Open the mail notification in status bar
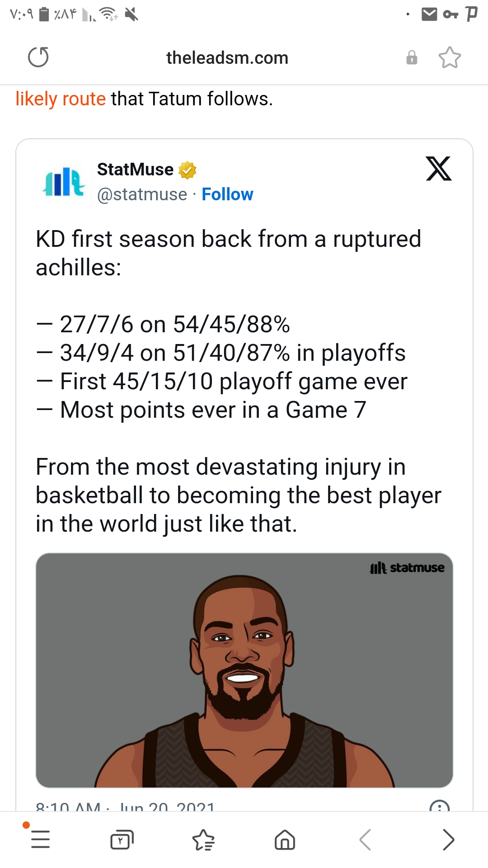488x868 pixels. pos(429,14)
